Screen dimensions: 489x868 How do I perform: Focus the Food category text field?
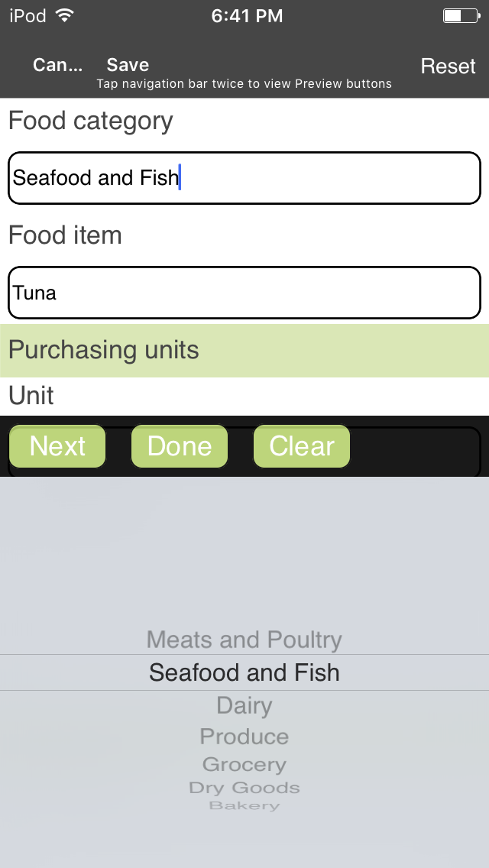[x=244, y=178]
